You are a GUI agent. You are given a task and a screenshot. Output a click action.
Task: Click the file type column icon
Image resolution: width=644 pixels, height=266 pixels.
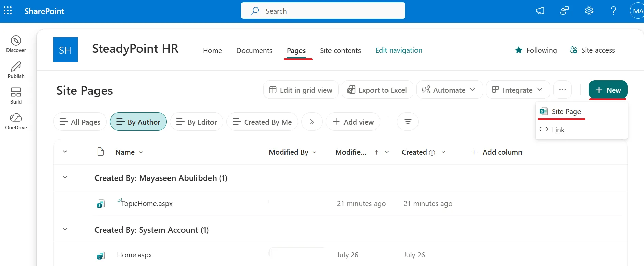pyautogui.click(x=101, y=152)
